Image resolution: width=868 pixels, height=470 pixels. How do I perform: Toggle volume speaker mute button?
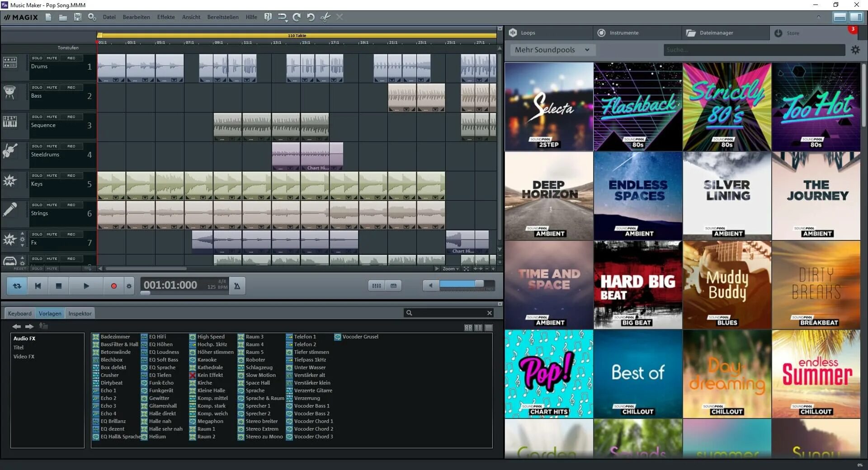(431, 286)
